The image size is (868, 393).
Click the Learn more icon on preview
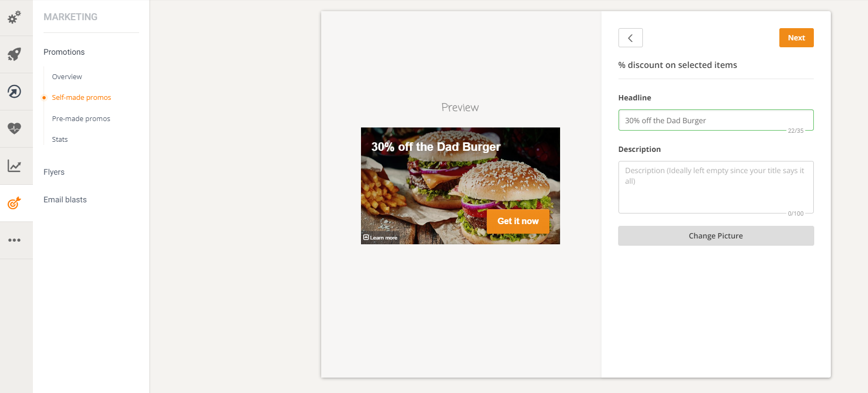coord(366,237)
